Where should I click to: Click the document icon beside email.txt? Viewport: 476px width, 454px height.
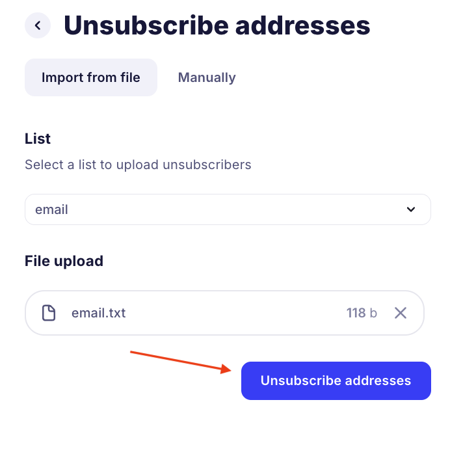point(49,313)
